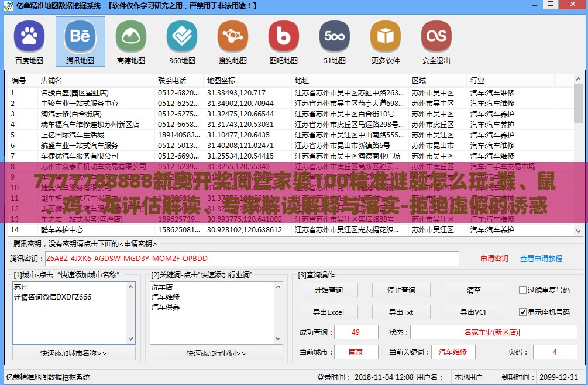The image size is (588, 385).
Task: Enable the 过滤重复号码 checkbox
Action: pyautogui.click(x=522, y=290)
